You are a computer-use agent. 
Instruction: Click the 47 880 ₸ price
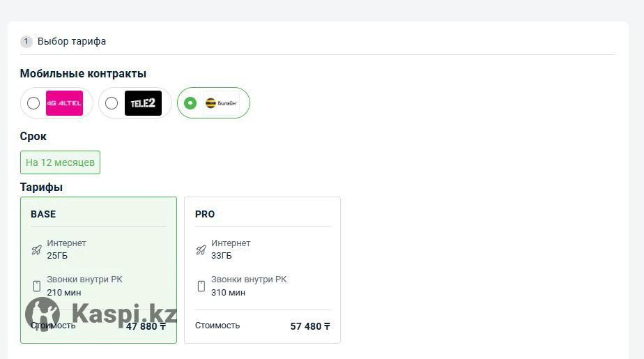point(146,326)
